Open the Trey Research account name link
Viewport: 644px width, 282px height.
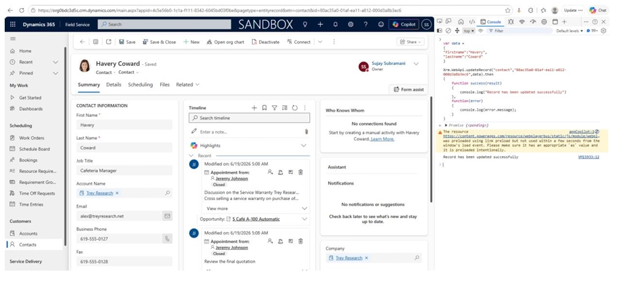99,193
